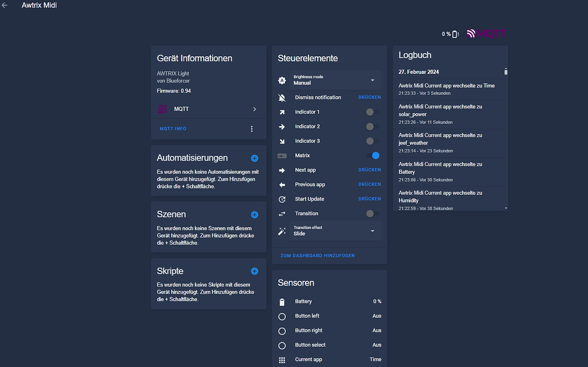588x367 pixels.
Task: Click the muted bell icon beside Dismiss notification
Action: [282, 97]
